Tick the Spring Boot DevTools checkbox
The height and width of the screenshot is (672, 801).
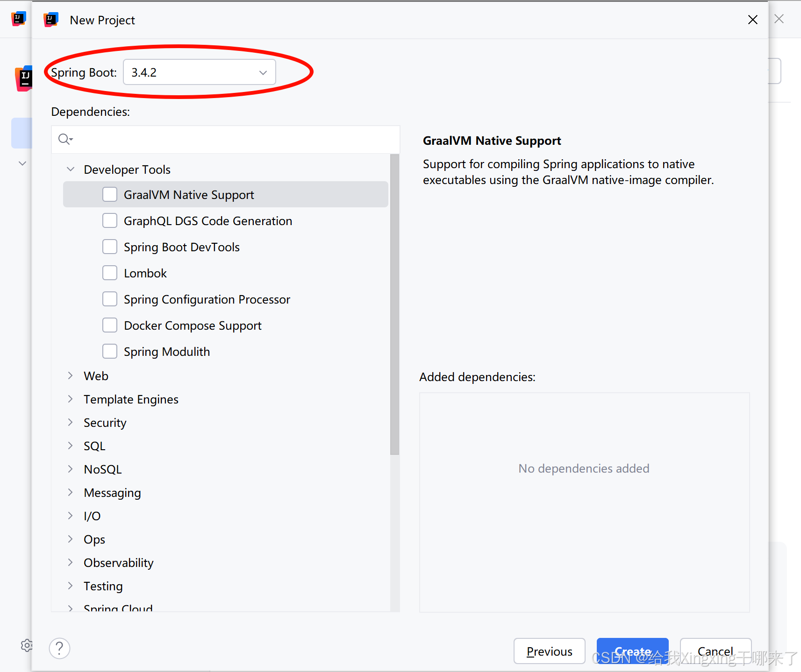110,247
